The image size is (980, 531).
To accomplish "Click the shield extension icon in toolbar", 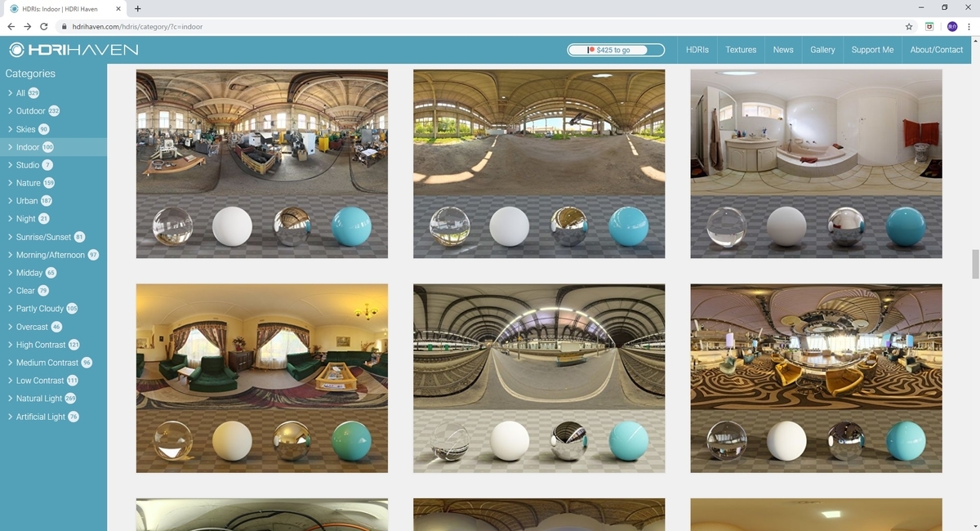I will click(x=929, y=26).
